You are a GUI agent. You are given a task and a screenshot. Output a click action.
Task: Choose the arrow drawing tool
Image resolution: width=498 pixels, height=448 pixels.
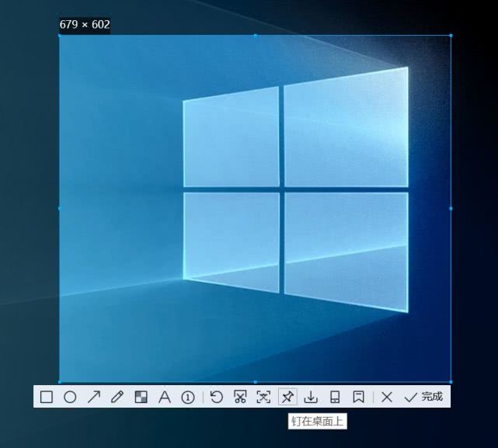(94, 397)
